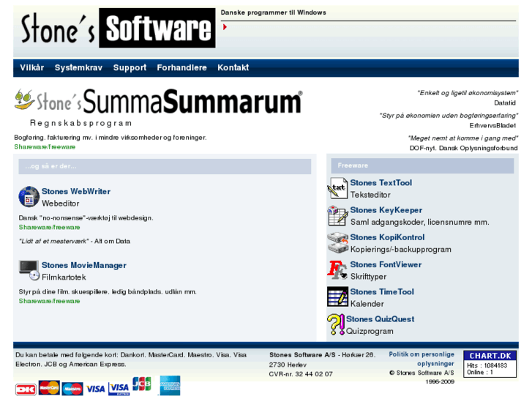Screen dimensions: 532x399
Task: Open Politik om personlige oplysninger link
Action: pyautogui.click(x=422, y=359)
